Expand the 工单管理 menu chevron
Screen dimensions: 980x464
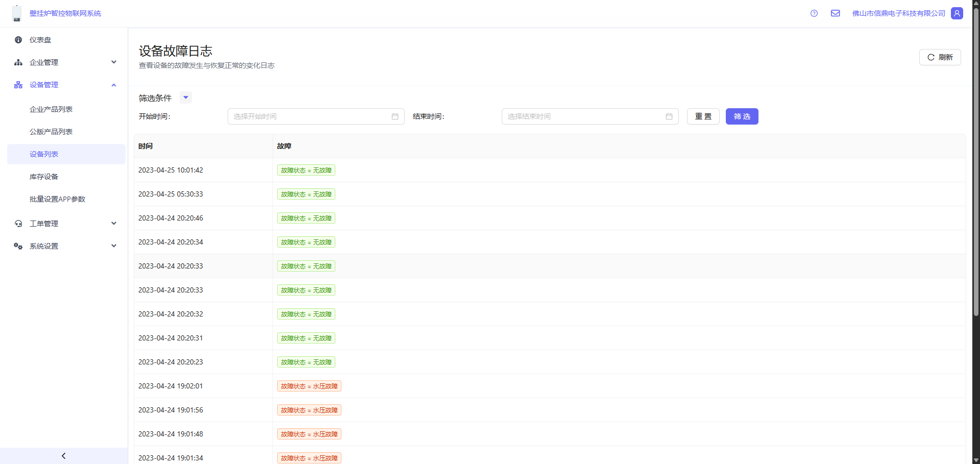(114, 224)
